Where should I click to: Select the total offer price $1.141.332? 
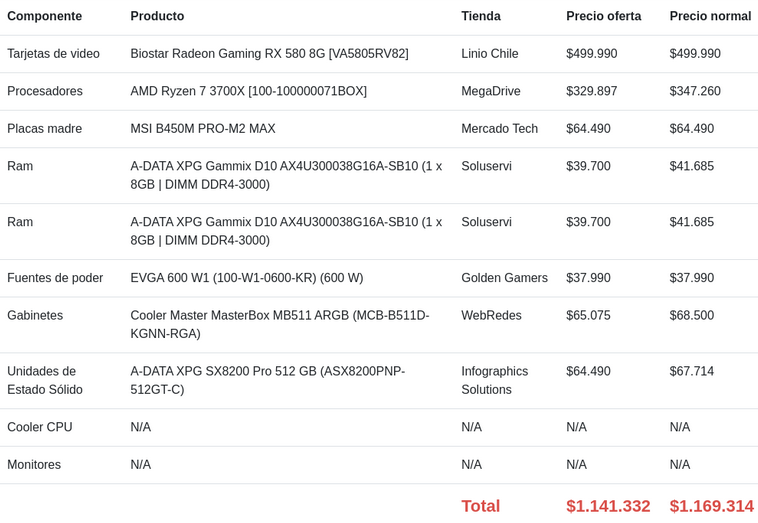(608, 506)
